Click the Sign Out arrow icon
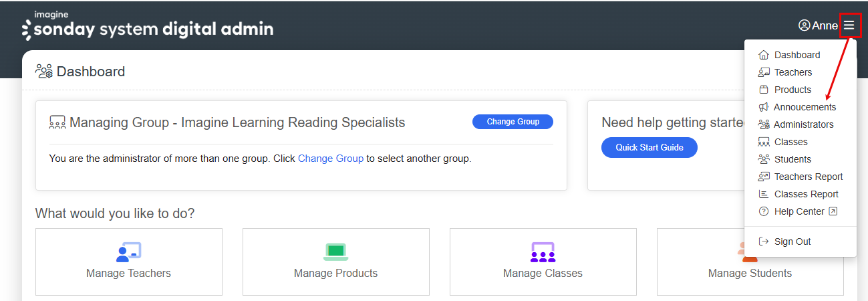 764,241
